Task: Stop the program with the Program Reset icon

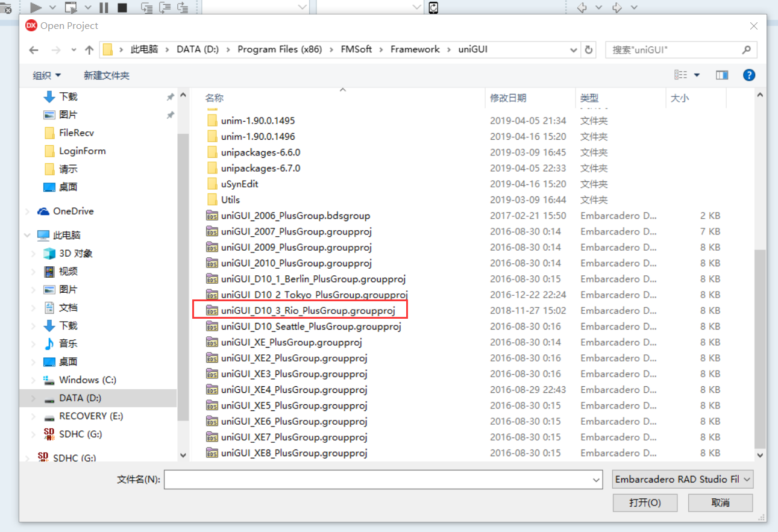Action: (x=123, y=8)
